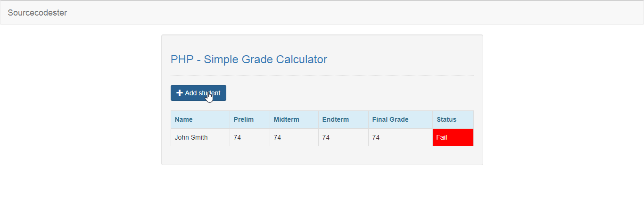Select the Status column header
The width and height of the screenshot is (644, 209).
[x=453, y=119]
